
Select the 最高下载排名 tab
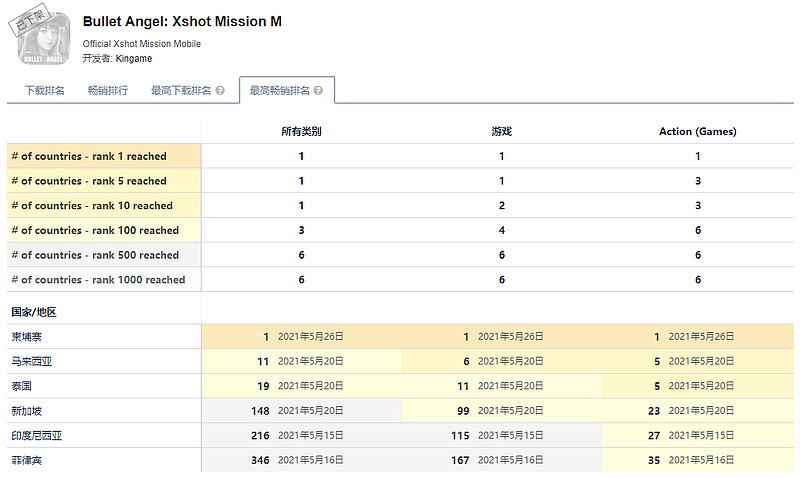click(x=181, y=91)
